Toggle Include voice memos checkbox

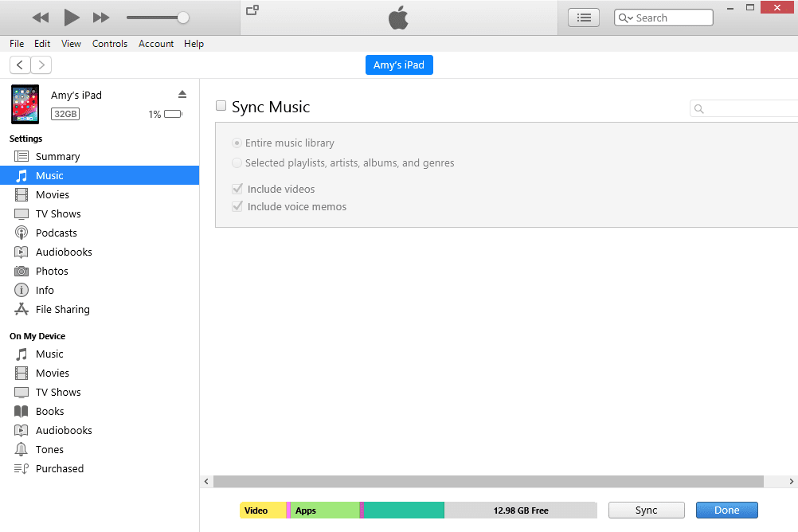(x=237, y=206)
